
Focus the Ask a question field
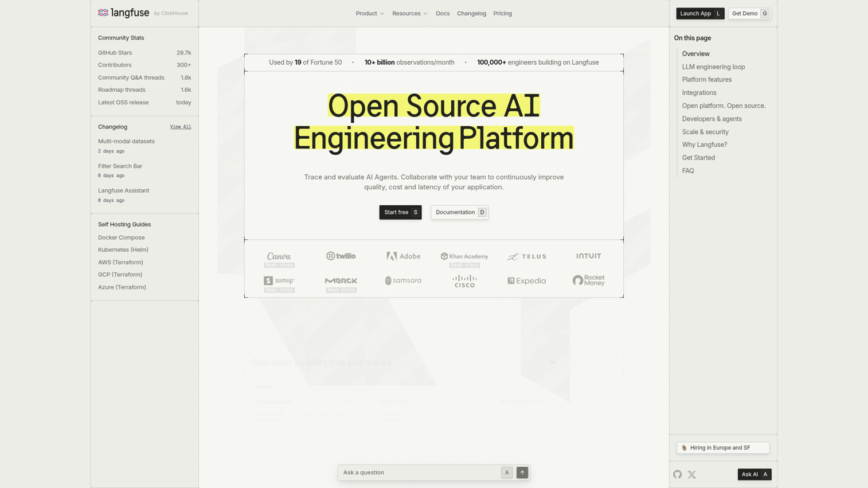point(421,473)
